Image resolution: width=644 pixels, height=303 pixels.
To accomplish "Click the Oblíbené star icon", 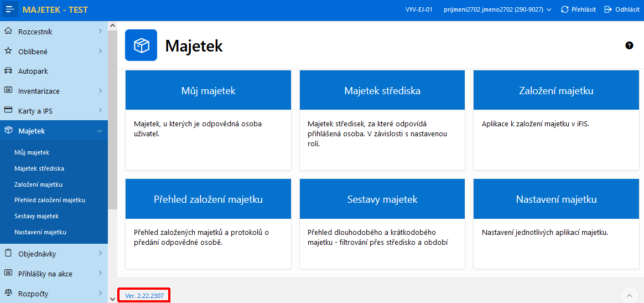I will pos(8,51).
